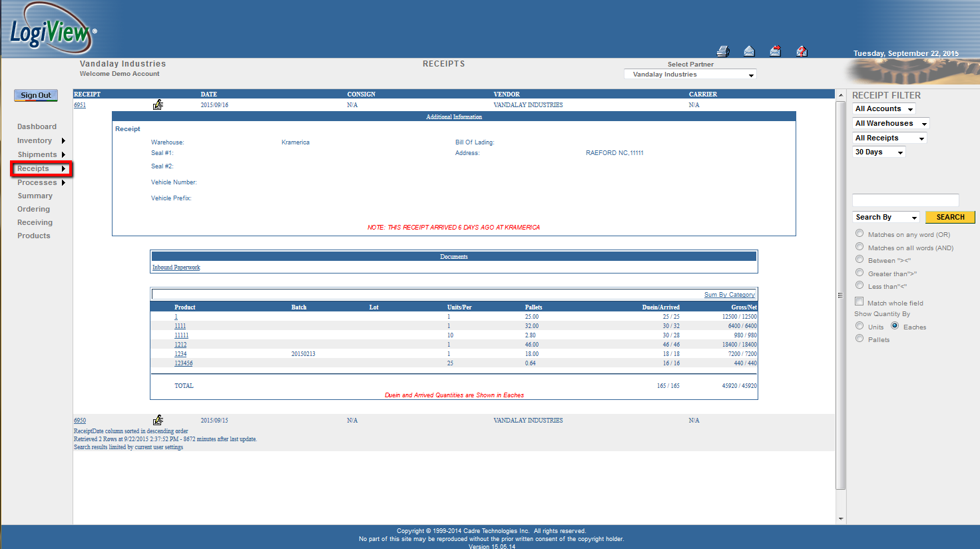Image resolution: width=980 pixels, height=549 pixels.
Task: Click batch value 20150213
Action: [303, 354]
